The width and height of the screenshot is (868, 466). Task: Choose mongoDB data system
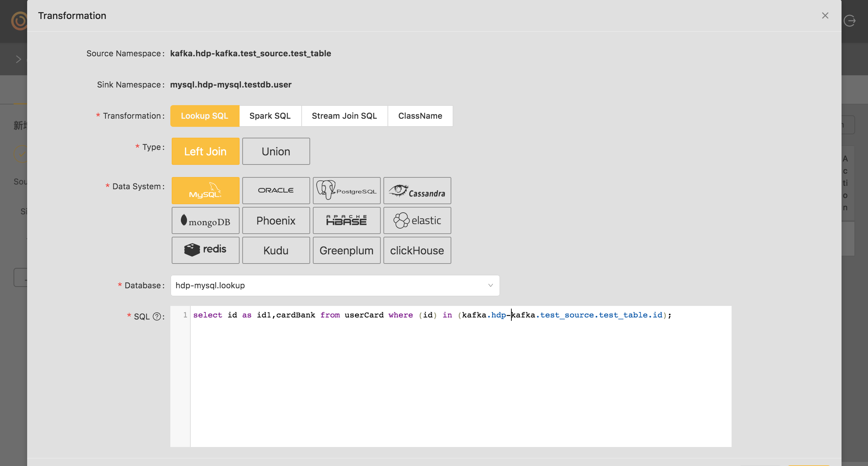click(x=205, y=220)
